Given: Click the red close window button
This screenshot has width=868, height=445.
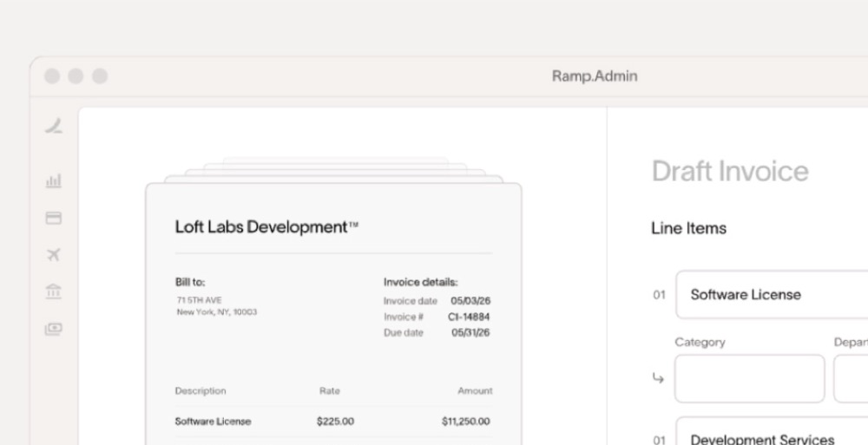Looking at the screenshot, I should 52,76.
